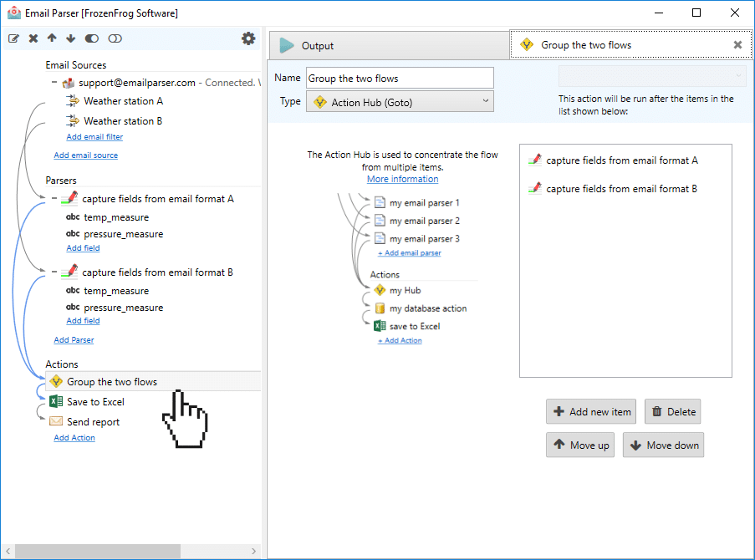Close the Group the two flows tab
Viewport: 755px width, 560px height.
point(737,45)
